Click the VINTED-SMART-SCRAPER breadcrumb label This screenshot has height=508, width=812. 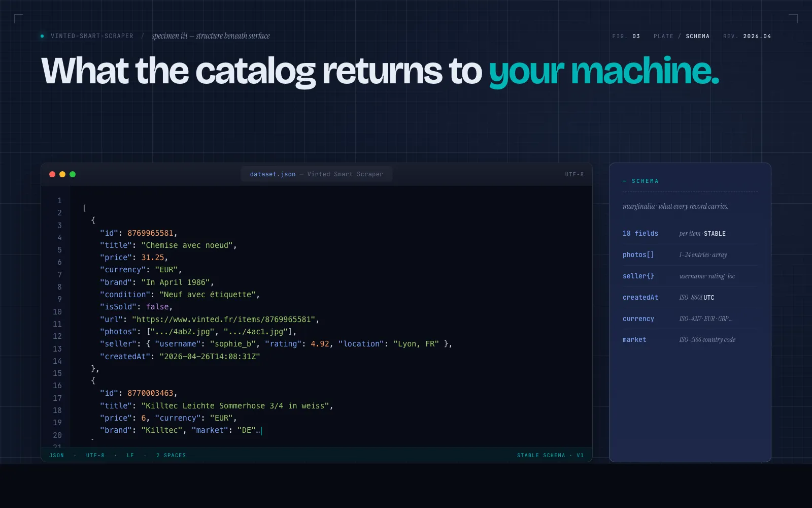92,36
